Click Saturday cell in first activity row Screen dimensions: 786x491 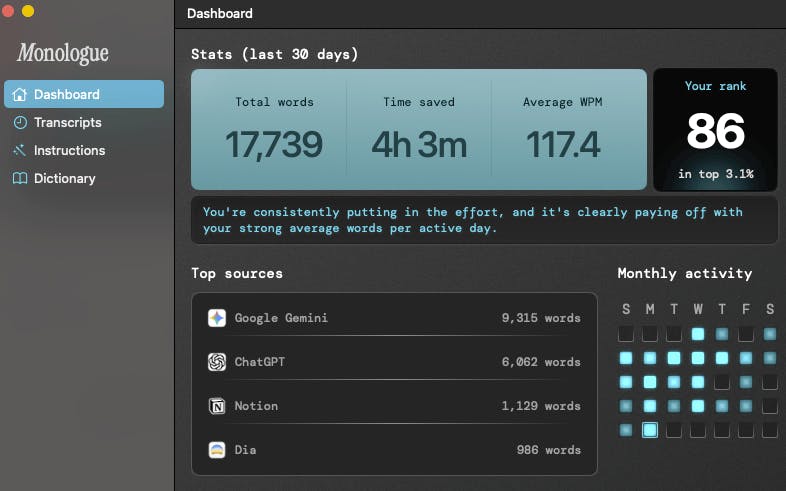(770, 334)
